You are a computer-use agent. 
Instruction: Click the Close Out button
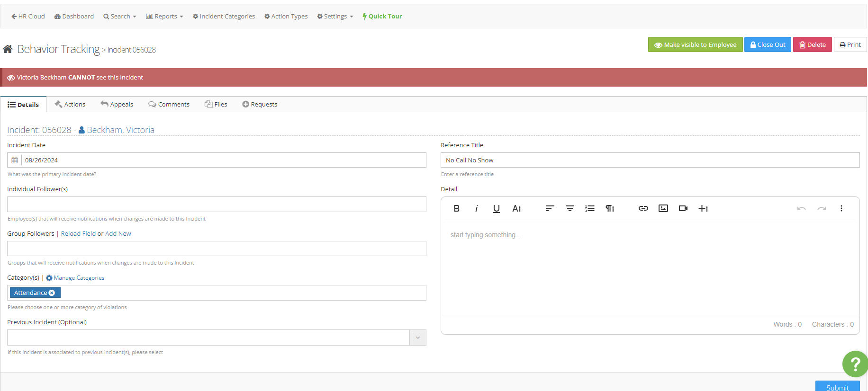tap(767, 44)
